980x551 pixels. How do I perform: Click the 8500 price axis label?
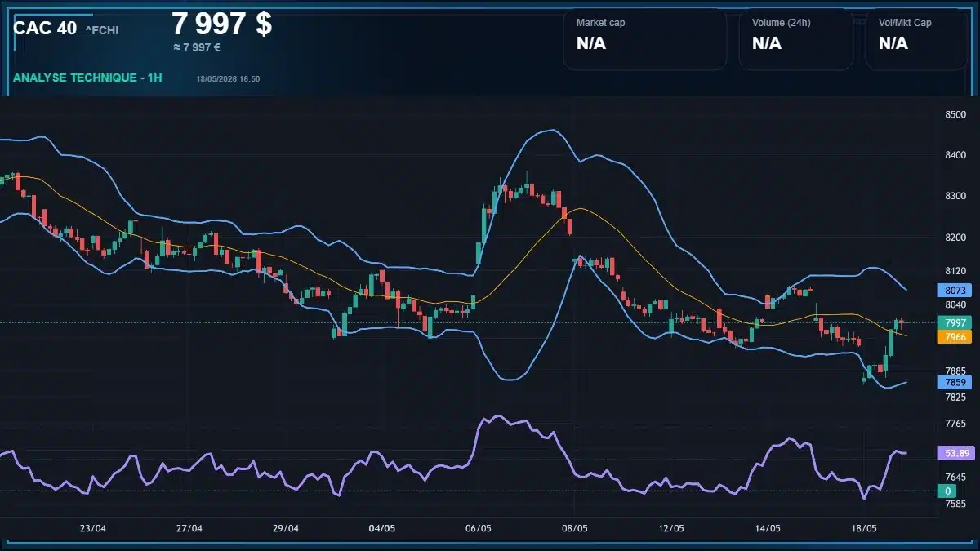(x=955, y=115)
